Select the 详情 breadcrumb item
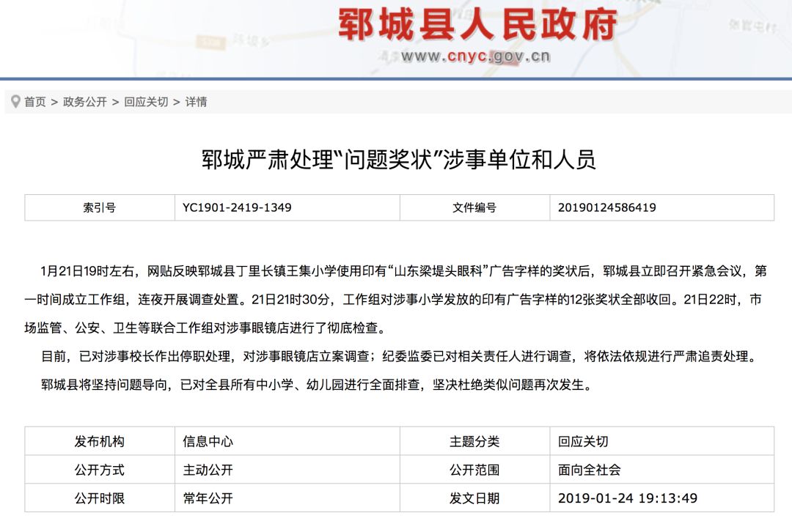 pyautogui.click(x=196, y=102)
